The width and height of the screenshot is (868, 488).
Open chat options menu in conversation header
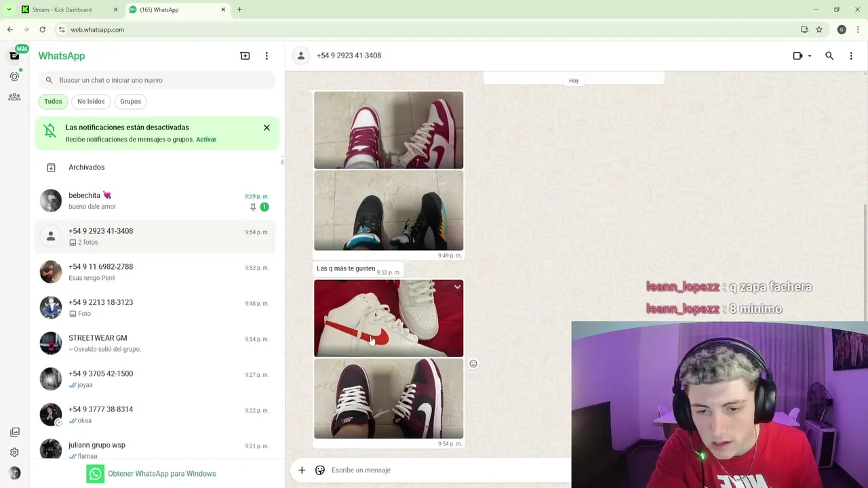pos(851,56)
